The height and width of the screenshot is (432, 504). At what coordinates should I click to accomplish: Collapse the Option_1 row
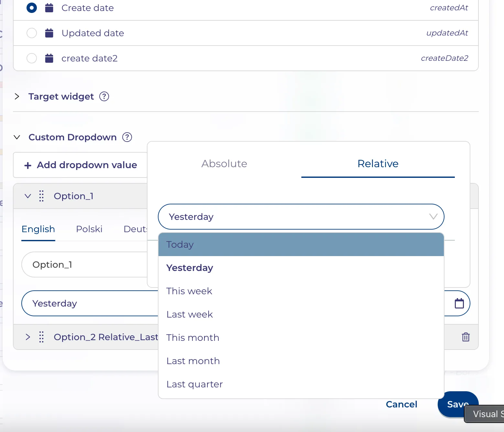coord(28,196)
